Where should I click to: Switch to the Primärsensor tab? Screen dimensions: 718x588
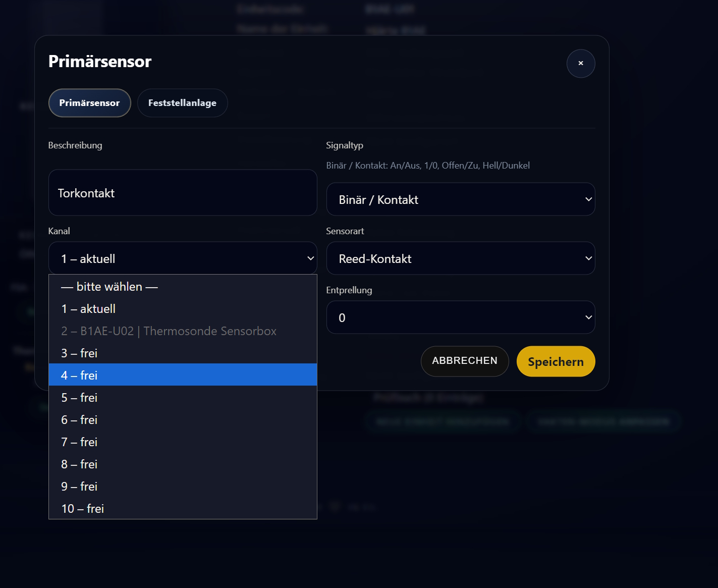(x=90, y=103)
